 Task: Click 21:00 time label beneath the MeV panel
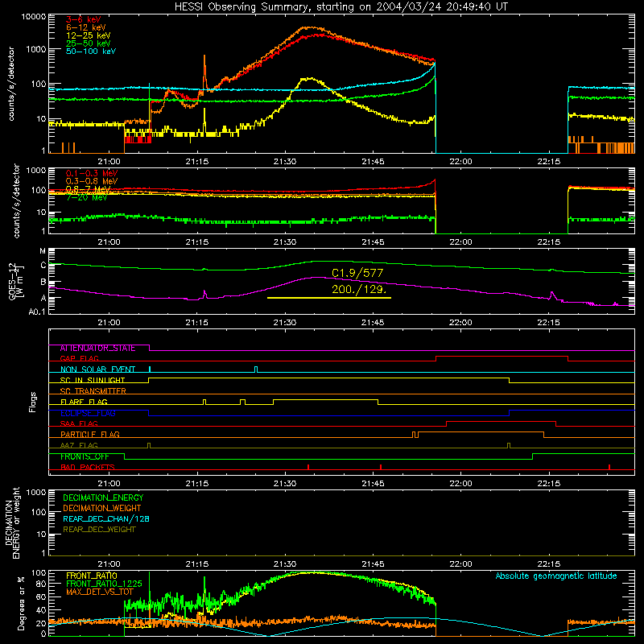[x=109, y=242]
